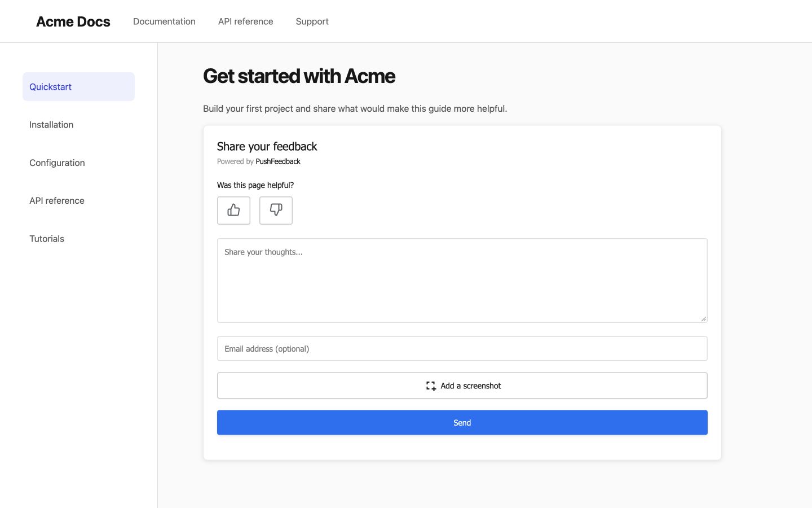Open the Configuration sidebar page
The height and width of the screenshot is (508, 812).
coord(78,163)
